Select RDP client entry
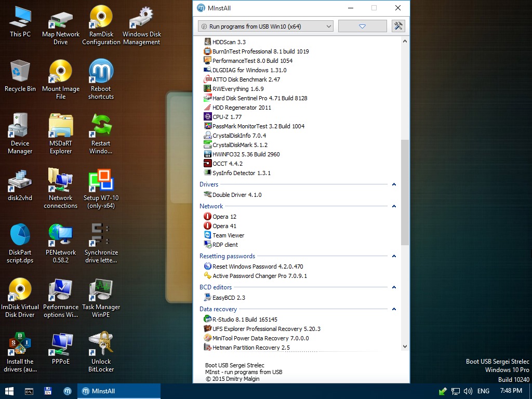The image size is (532, 399). 221,245
